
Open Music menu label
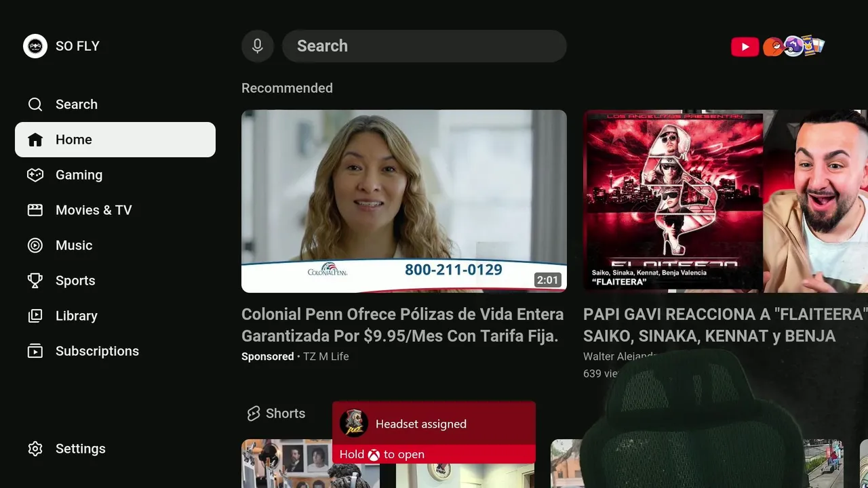pyautogui.click(x=74, y=245)
